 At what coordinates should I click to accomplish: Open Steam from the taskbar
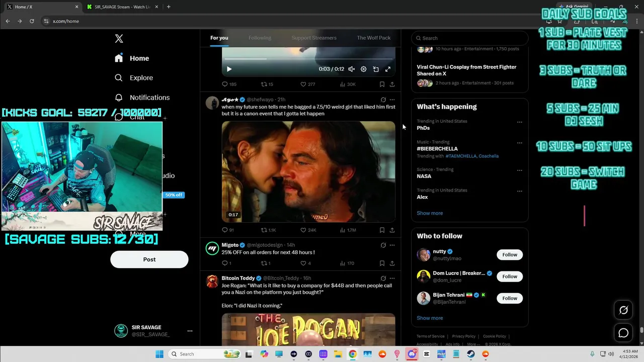click(x=471, y=354)
